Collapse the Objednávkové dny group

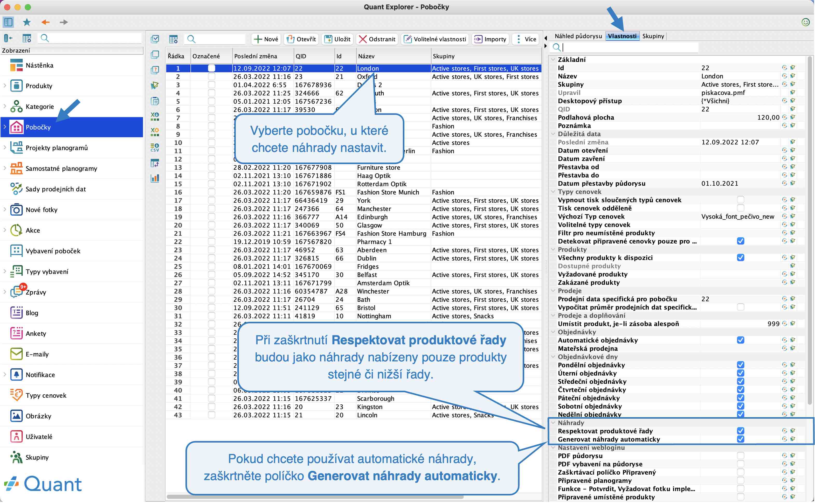[553, 357]
